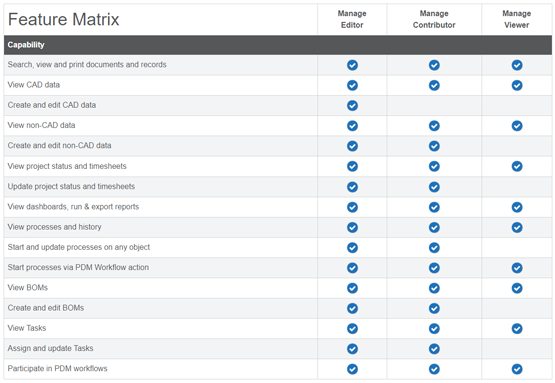Viewport: 555px width, 383px height.
Task: Click Contributor checkmark for Start processes via PDM Workflow action
Action: (x=434, y=268)
